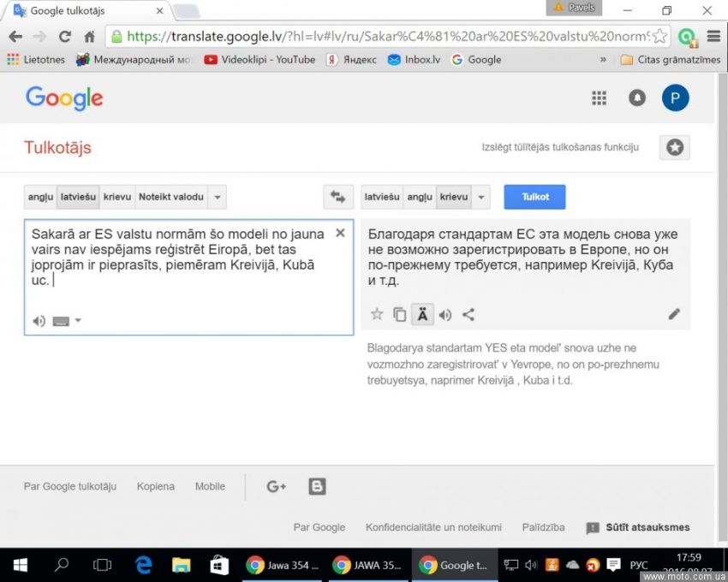This screenshot has height=582, width=728.
Task: Open the Citas grāmatzīmes bookmarks folder
Action: [x=671, y=59]
